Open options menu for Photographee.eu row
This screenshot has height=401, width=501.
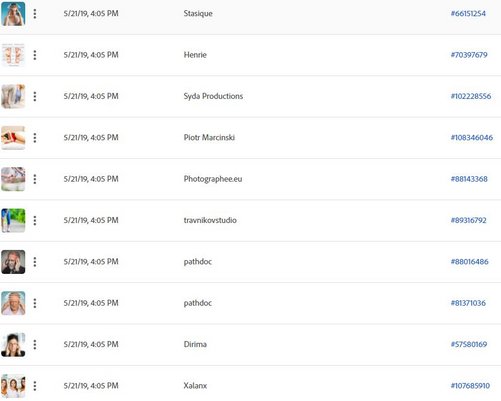pyautogui.click(x=35, y=179)
